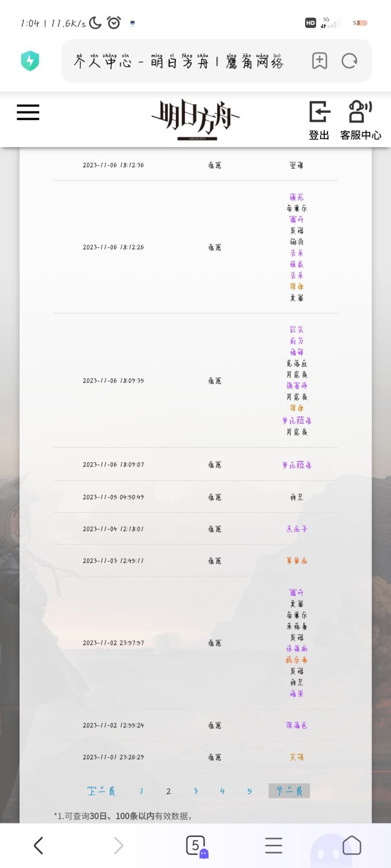Select page 3 in pagination
Image resolution: width=391 pixels, height=868 pixels.
pos(195,791)
